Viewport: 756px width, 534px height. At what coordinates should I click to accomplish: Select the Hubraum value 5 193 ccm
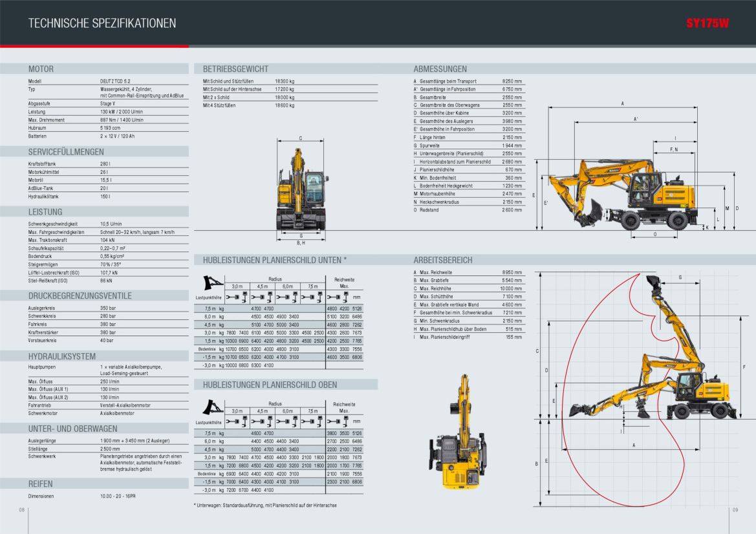pyautogui.click(x=111, y=128)
